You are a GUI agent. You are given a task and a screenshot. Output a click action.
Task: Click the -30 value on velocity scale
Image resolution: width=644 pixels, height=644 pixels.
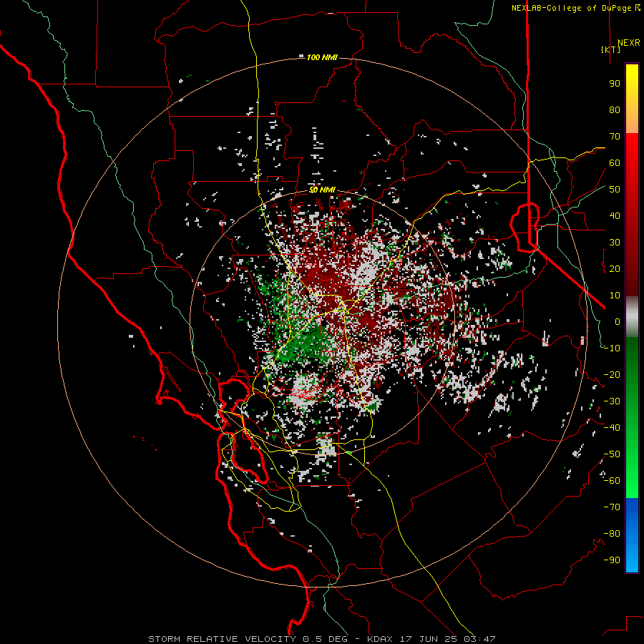coord(612,401)
